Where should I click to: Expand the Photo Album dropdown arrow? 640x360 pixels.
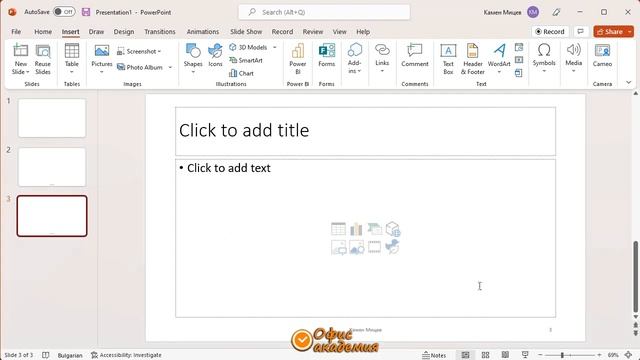pos(170,67)
